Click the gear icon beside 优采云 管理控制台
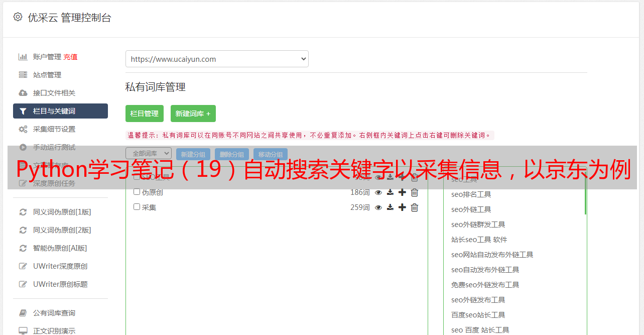Screen dimensions: 644x335 point(18,17)
